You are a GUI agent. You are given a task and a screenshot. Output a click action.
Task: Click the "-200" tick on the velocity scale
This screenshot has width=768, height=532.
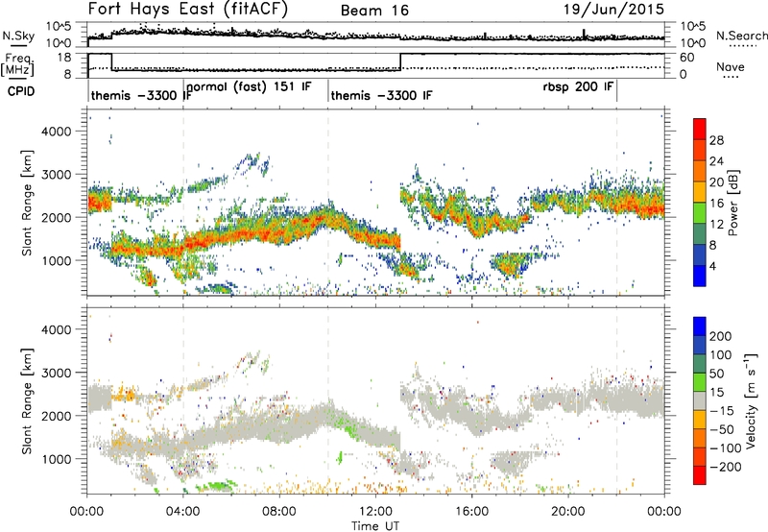726,467
